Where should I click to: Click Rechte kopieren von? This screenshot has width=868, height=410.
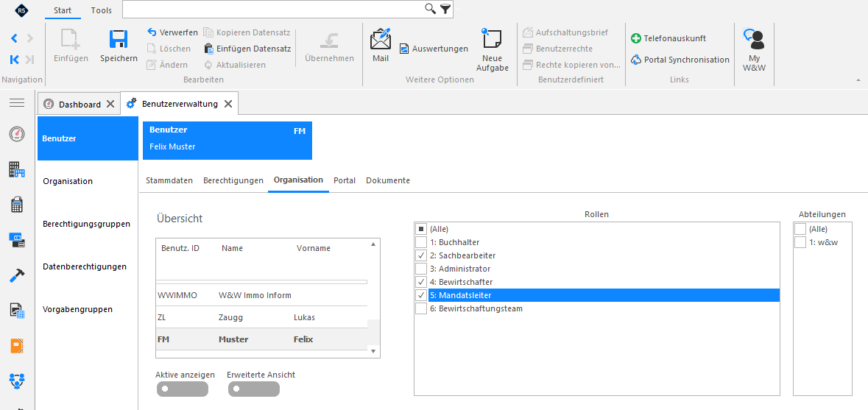[x=571, y=65]
